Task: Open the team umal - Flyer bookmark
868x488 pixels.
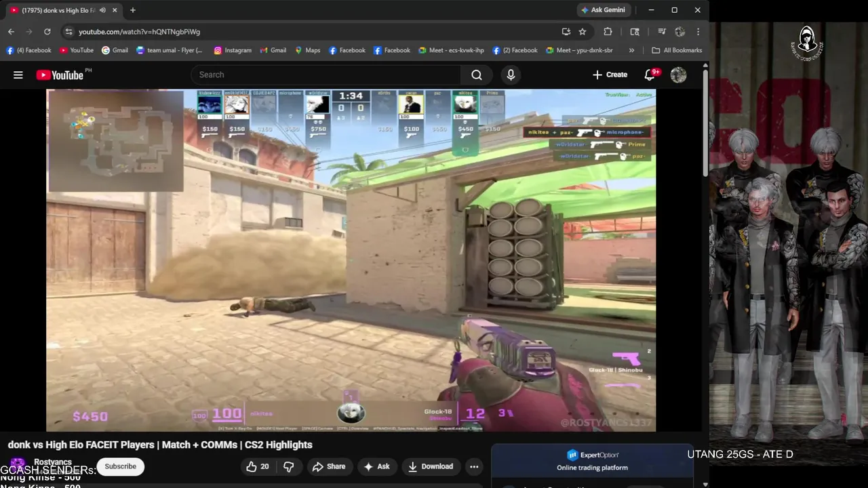Action: [170, 50]
